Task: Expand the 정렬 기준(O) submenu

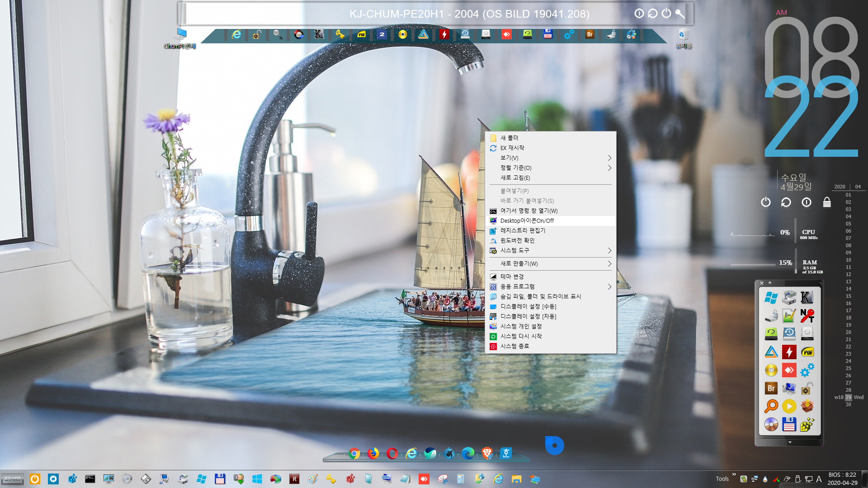Action: pos(551,168)
